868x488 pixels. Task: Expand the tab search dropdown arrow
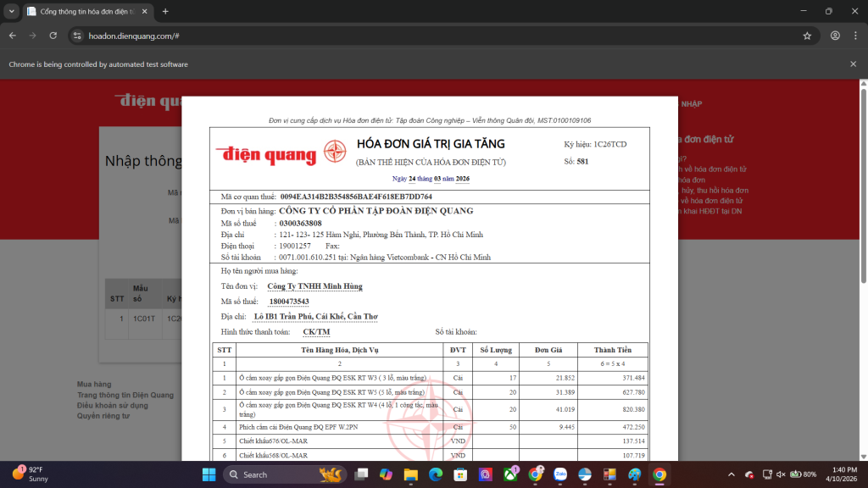click(x=12, y=11)
